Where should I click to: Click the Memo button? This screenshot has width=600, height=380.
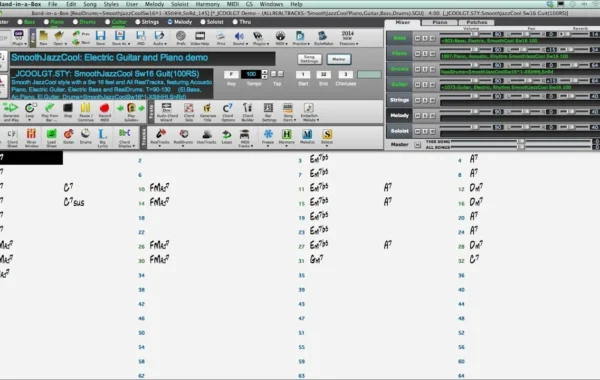pos(339,59)
